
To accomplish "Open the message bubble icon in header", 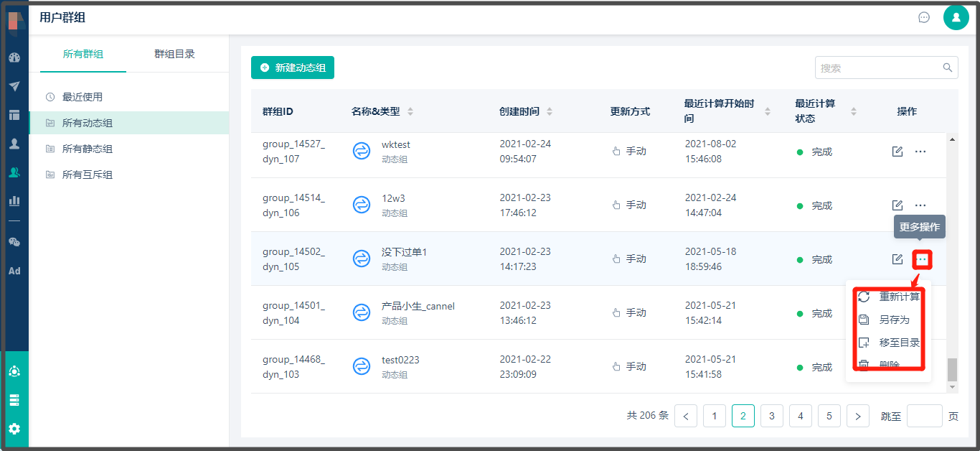I will pos(924,17).
